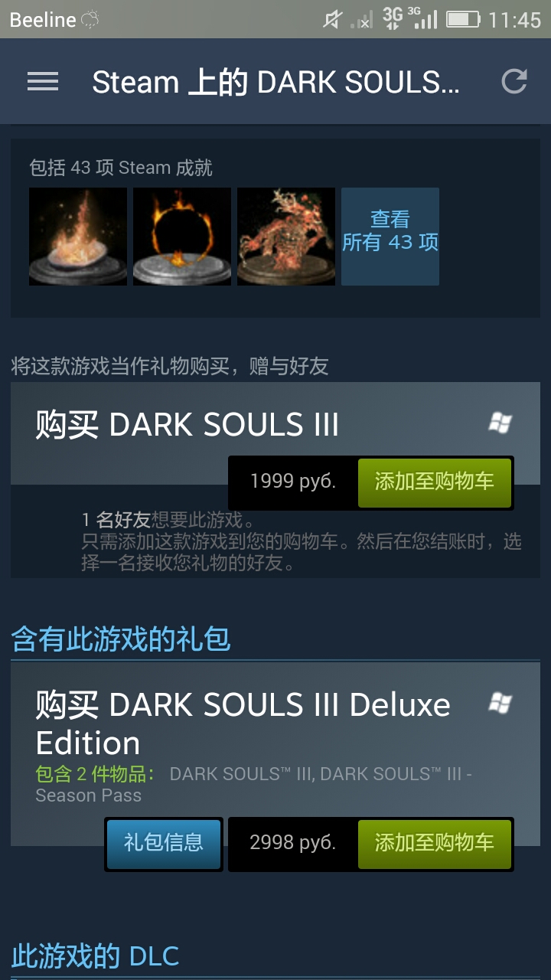Open the 礼包信息 package info button

coord(164,844)
